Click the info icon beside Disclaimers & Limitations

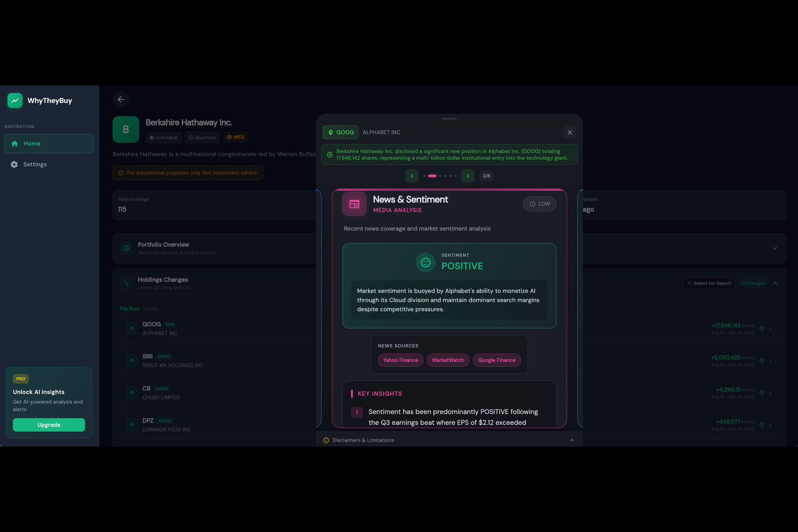click(326, 440)
